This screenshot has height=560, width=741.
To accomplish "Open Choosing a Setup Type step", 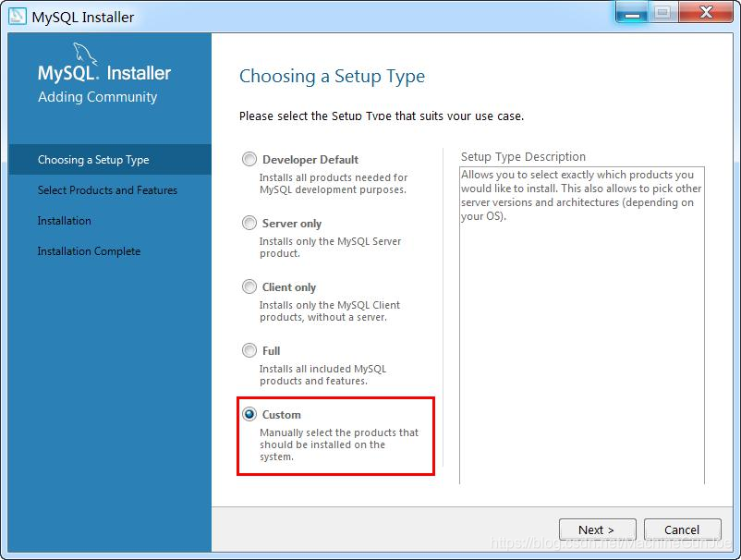I will (110, 160).
